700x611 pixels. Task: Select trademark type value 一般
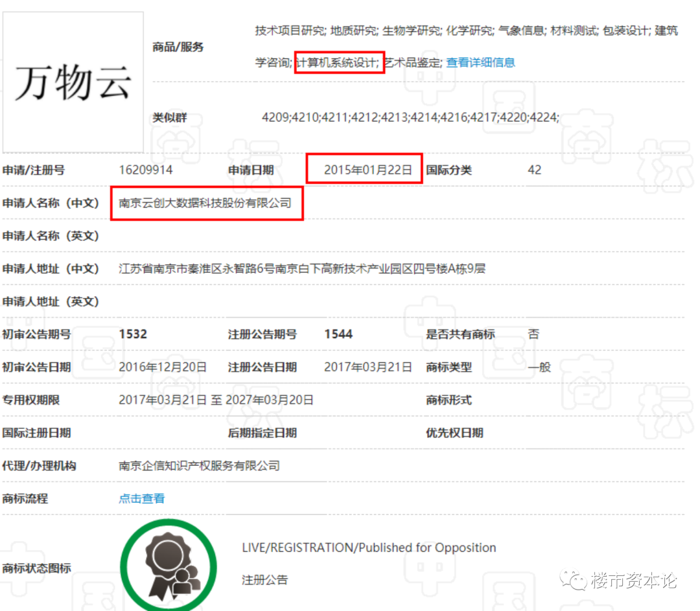tap(539, 367)
